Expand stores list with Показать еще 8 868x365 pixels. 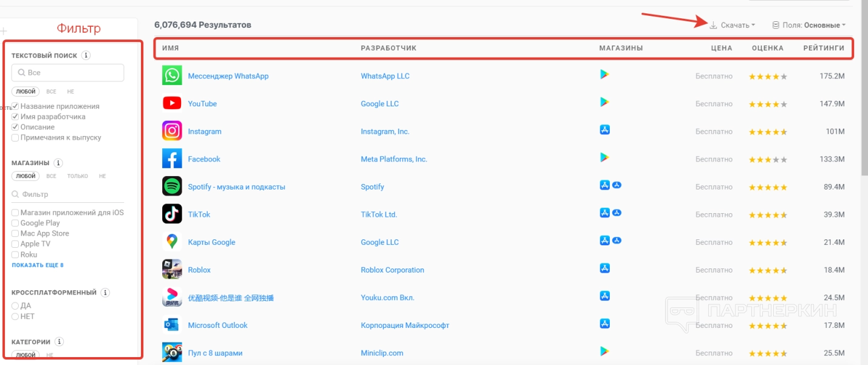(38, 265)
